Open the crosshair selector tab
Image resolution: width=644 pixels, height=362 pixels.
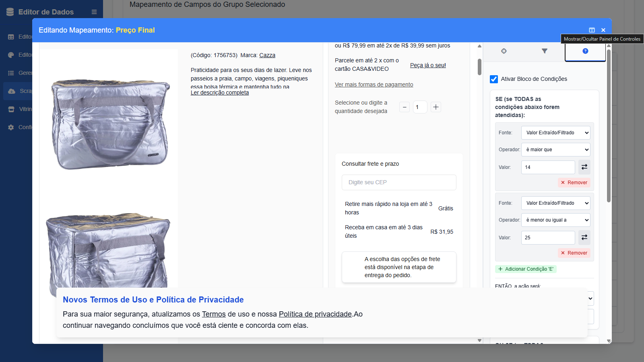(504, 51)
